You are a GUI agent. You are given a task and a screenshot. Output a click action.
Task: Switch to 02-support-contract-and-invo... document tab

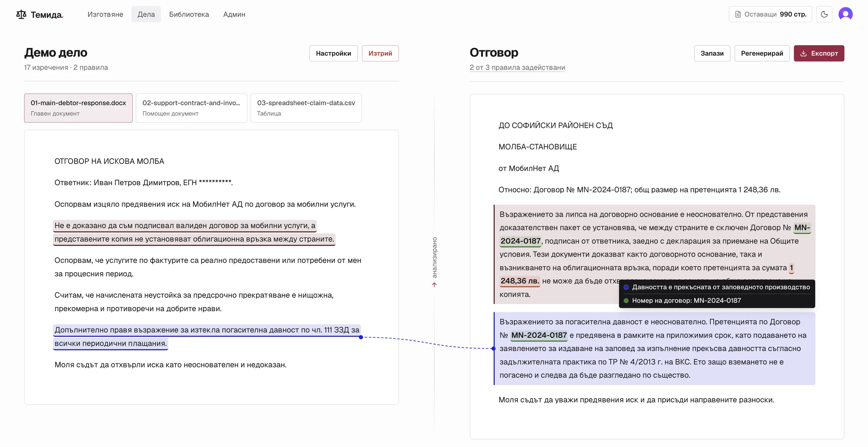pyautogui.click(x=191, y=108)
